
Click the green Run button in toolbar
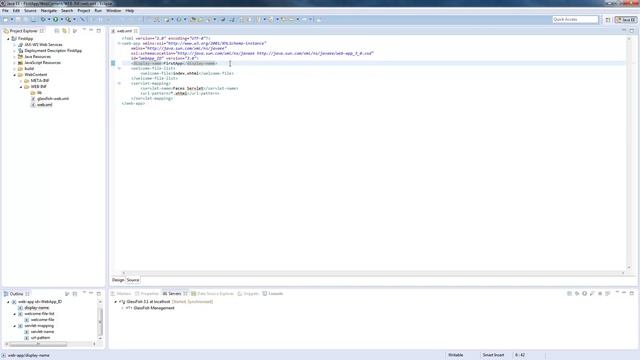(56, 20)
